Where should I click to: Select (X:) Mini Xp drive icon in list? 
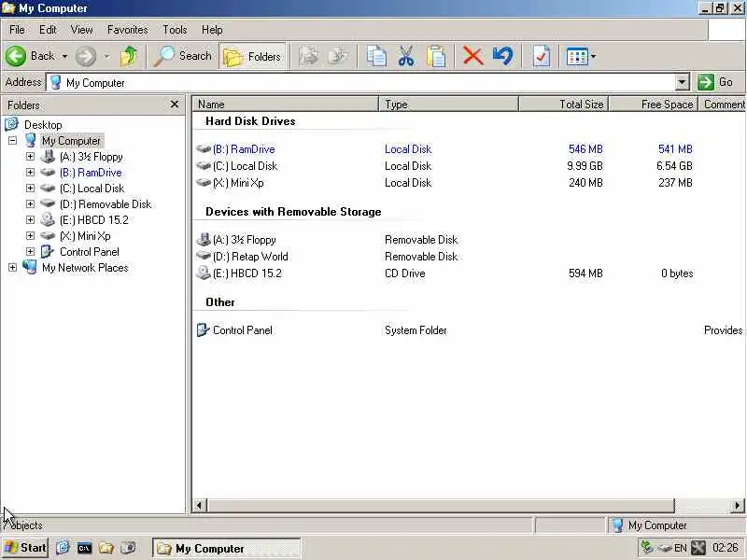pyautogui.click(x=204, y=182)
